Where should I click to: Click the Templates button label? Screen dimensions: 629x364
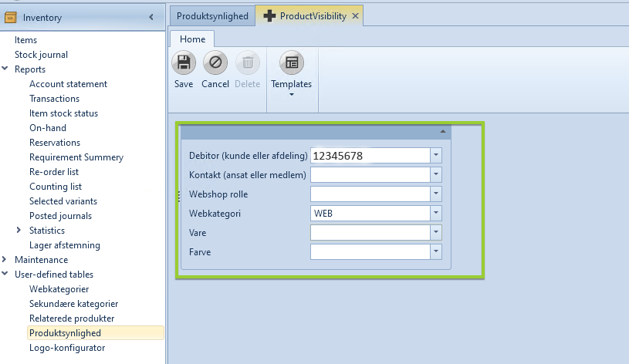(x=291, y=84)
